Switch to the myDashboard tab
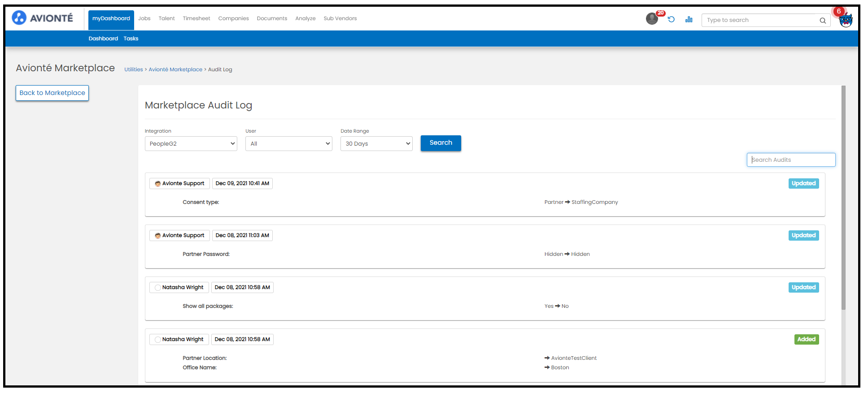This screenshot has height=393, width=868. click(x=111, y=20)
